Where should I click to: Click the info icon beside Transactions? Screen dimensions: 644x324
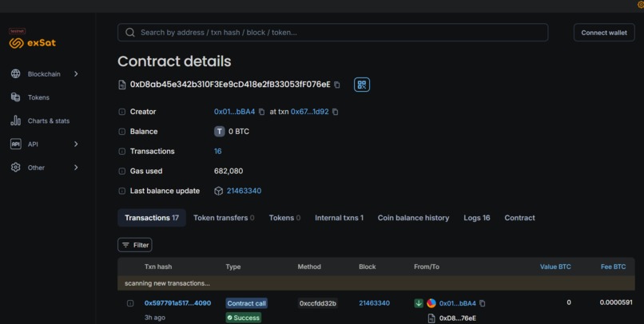tap(122, 152)
